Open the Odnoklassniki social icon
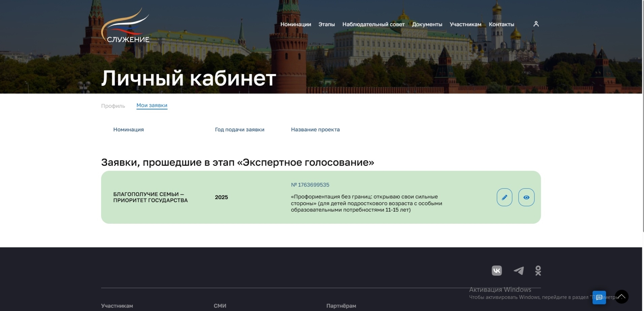Image resolution: width=644 pixels, height=311 pixels. [538, 271]
